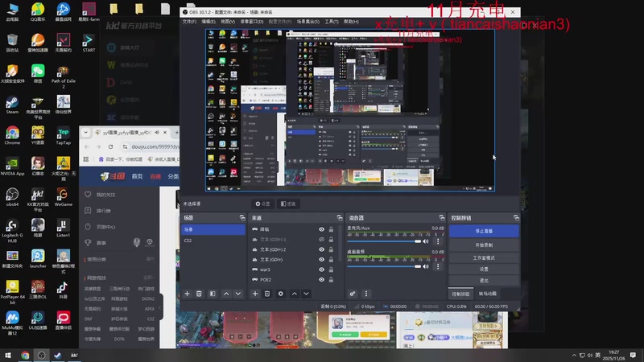Click Exit button in Controls panel
This screenshot has width=644, height=362.
coord(484,281)
